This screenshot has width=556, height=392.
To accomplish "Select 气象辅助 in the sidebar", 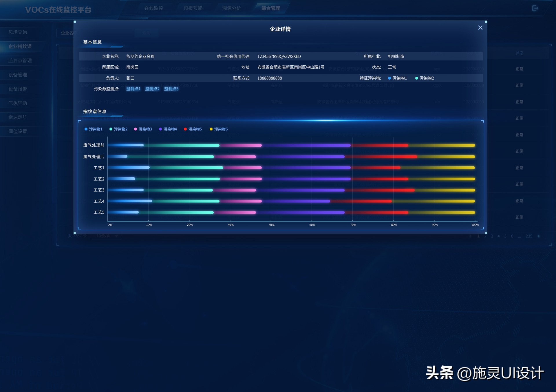I will tap(18, 103).
